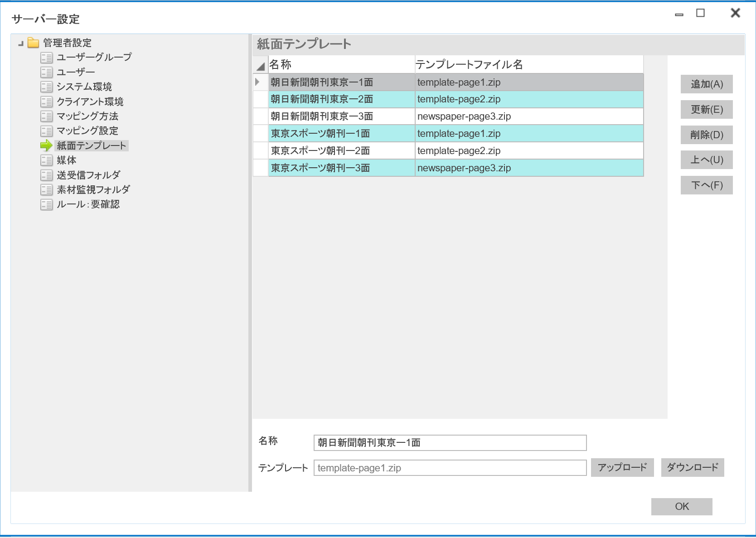Click template-page2.zip in 東京スポーツ朝刊ー2面 row
The height and width of the screenshot is (538, 756).
point(529,151)
